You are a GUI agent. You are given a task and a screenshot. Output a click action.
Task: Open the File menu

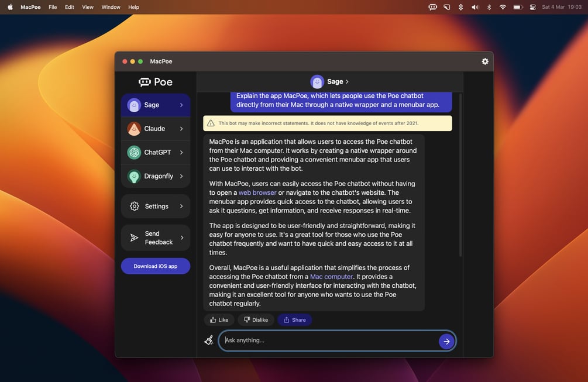click(x=53, y=7)
